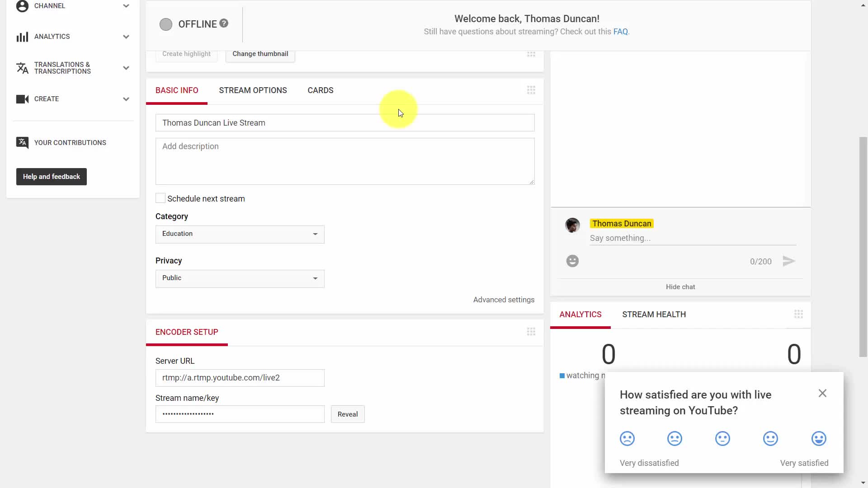Click the Create highlight button

(x=186, y=54)
